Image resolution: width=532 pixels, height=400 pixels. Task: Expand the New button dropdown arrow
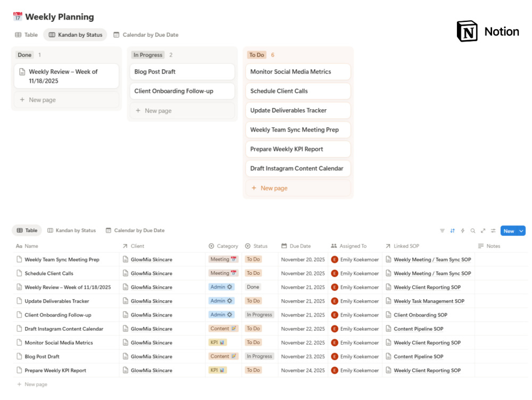(x=521, y=231)
